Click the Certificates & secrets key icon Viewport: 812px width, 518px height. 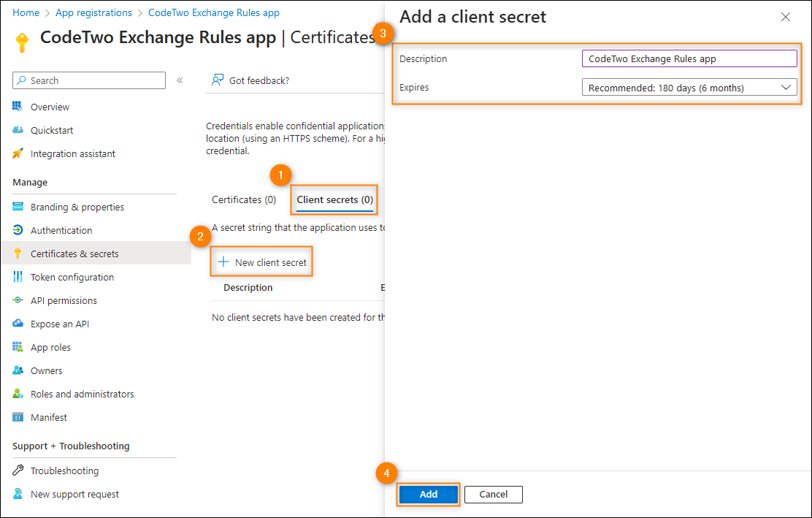pyautogui.click(x=18, y=254)
